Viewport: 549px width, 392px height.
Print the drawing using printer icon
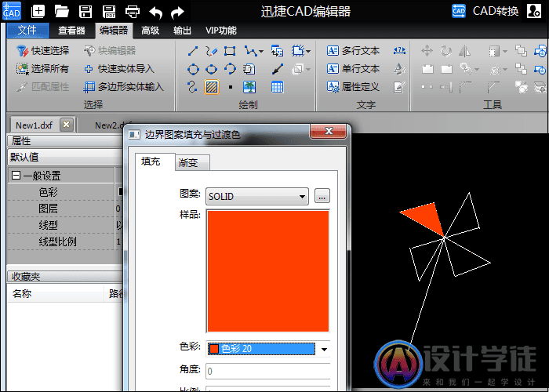coord(133,12)
